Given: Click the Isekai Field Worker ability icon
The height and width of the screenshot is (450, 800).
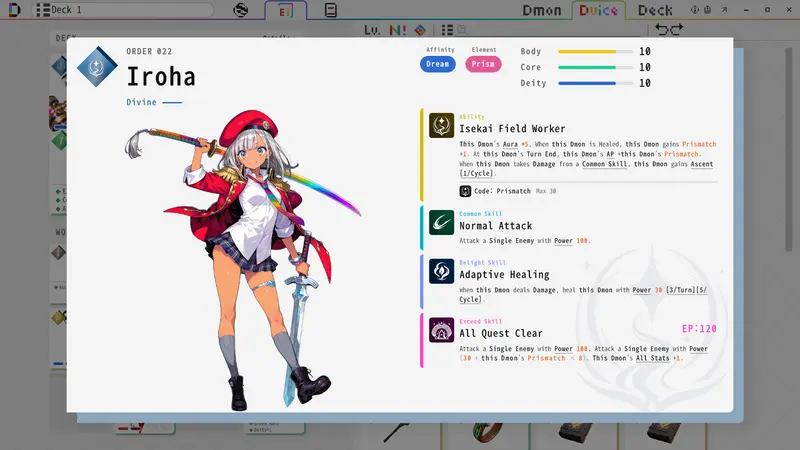Looking at the screenshot, I should [441, 125].
